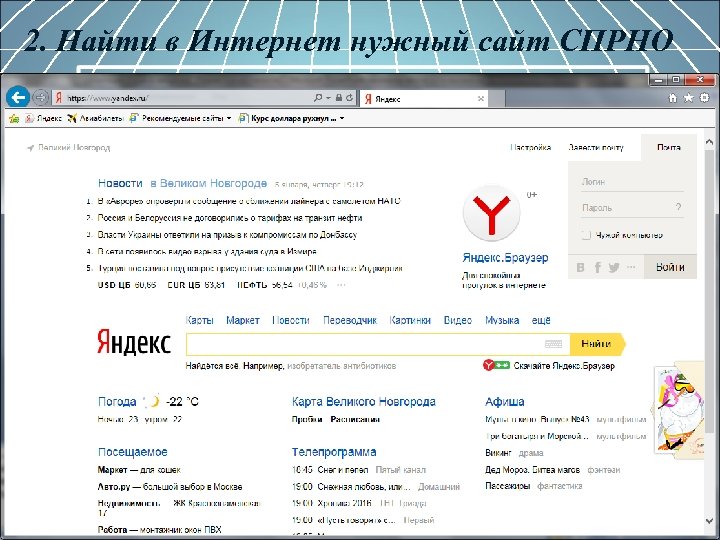This screenshot has height=540, width=720.
Task: Click the Войти button
Action: click(x=670, y=267)
